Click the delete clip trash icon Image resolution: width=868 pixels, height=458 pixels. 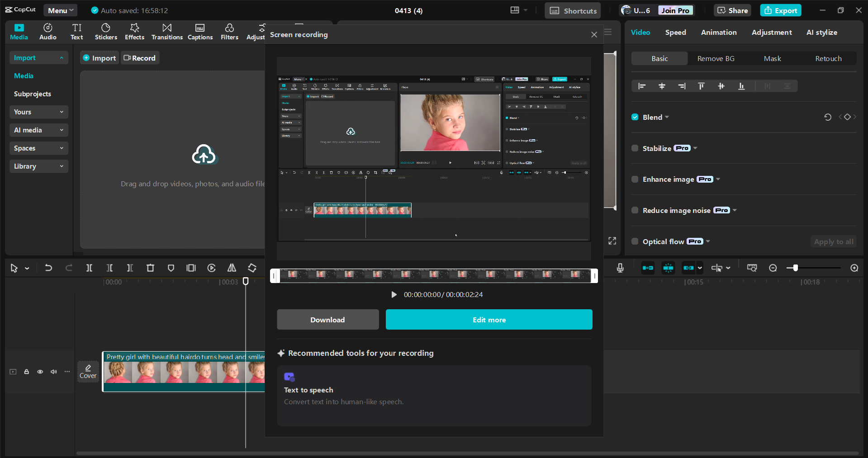click(x=150, y=268)
